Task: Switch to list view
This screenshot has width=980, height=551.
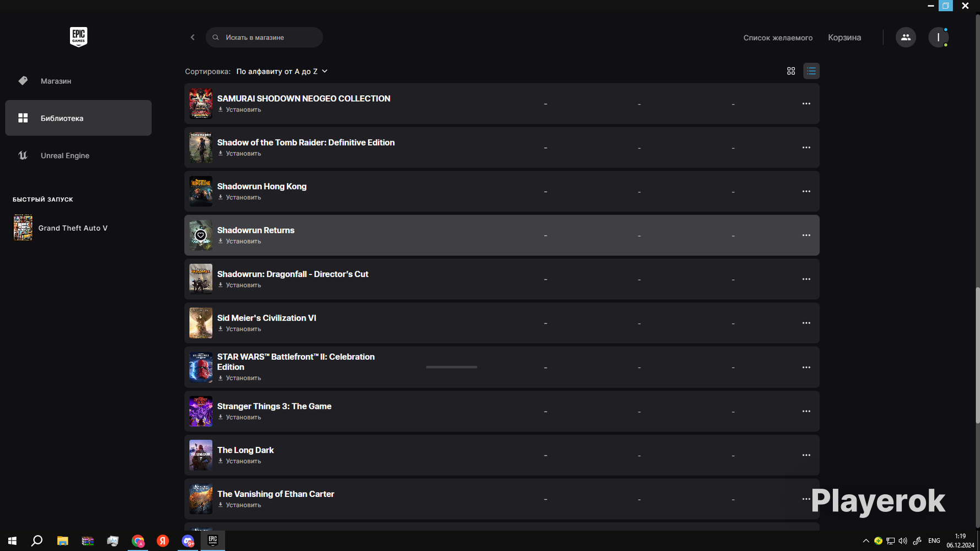Action: [x=811, y=71]
